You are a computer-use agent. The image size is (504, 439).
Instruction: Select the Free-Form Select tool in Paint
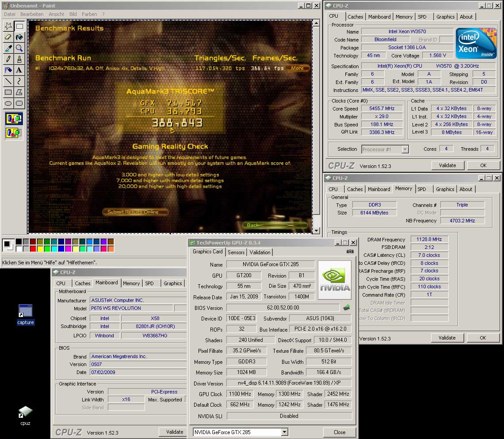(8, 26)
